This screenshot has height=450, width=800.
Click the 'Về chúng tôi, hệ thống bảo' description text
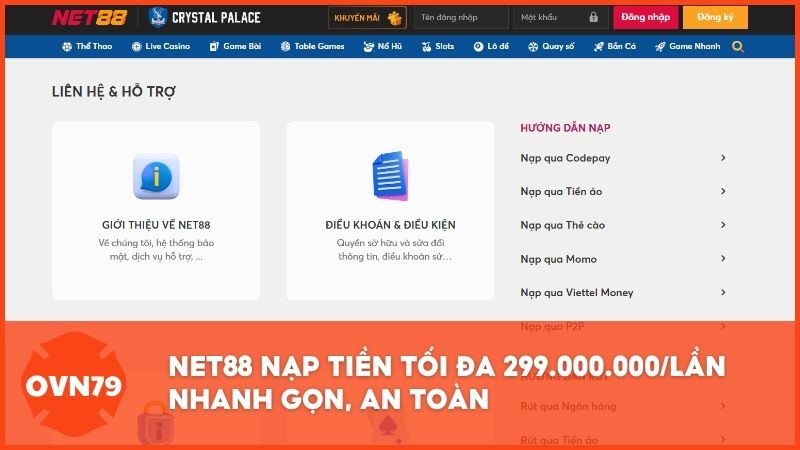click(x=156, y=243)
